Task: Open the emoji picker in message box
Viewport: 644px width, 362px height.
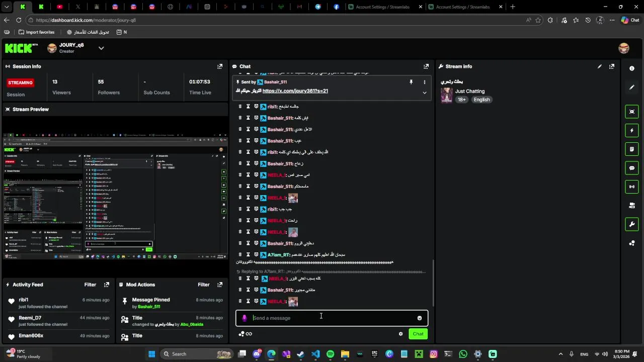Action: [x=420, y=318]
